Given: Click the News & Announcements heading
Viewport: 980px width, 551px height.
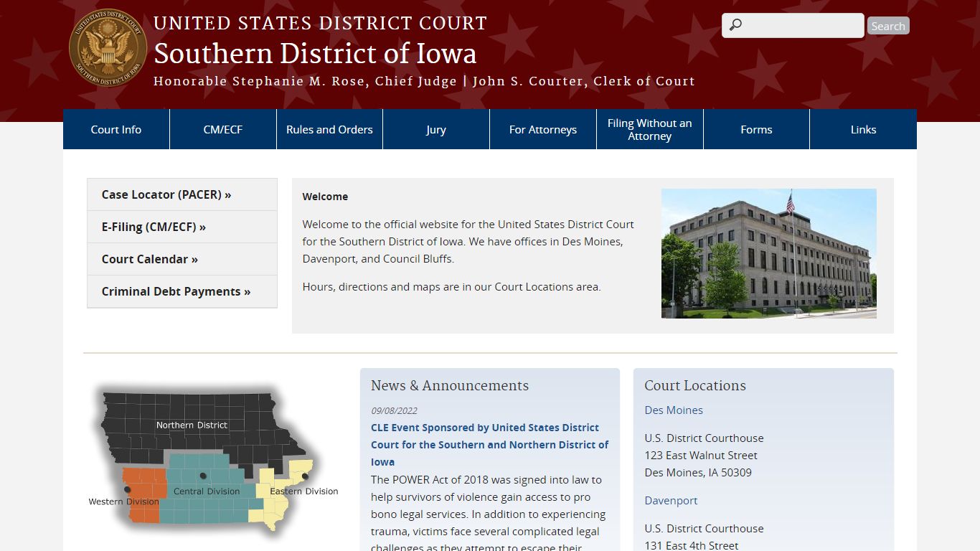Looking at the screenshot, I should [450, 385].
